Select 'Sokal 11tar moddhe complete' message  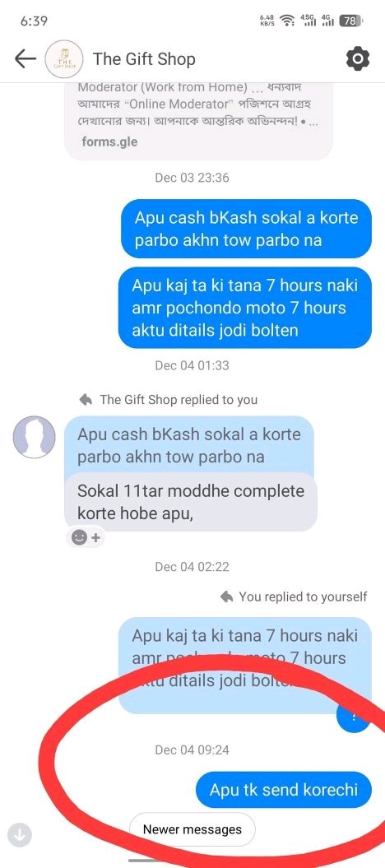[x=191, y=502]
